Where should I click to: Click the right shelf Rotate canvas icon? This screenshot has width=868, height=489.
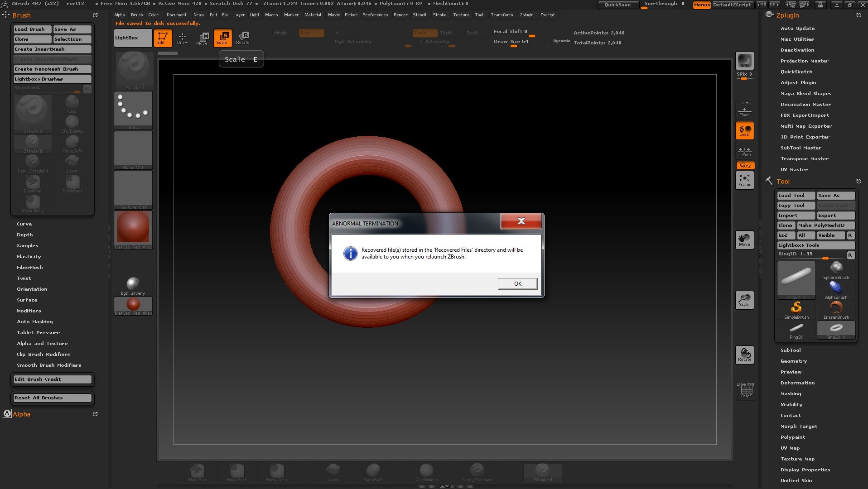(744, 355)
